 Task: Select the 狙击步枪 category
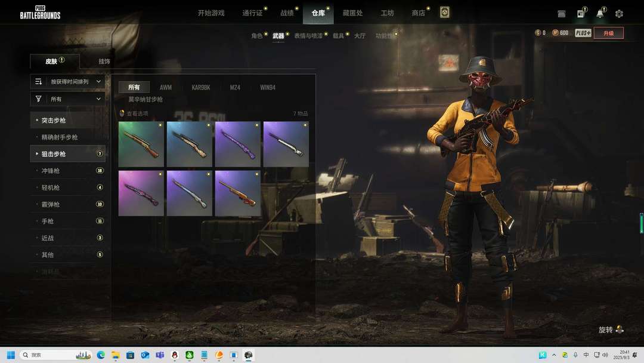68,154
